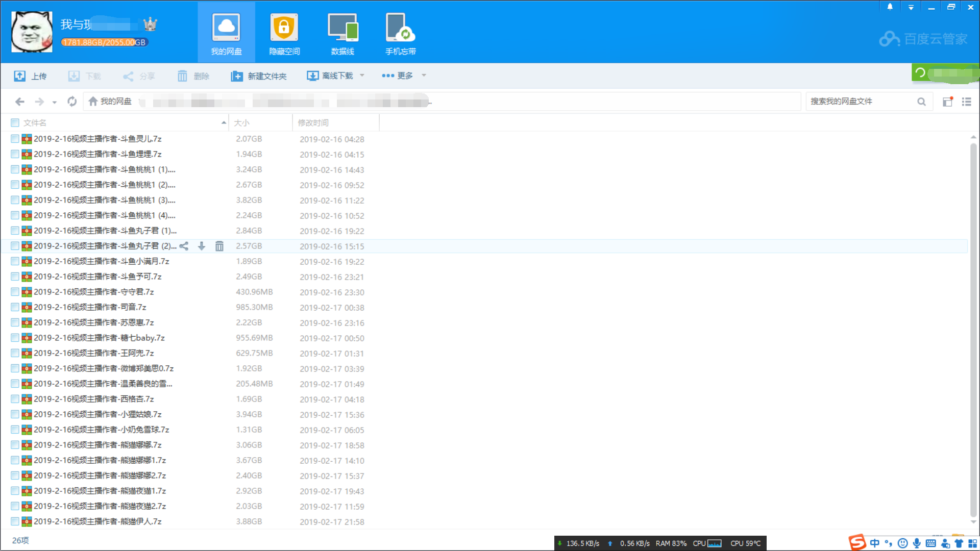Click the Sogou input method S icon
Image resolution: width=980 pixels, height=551 pixels.
[857, 543]
